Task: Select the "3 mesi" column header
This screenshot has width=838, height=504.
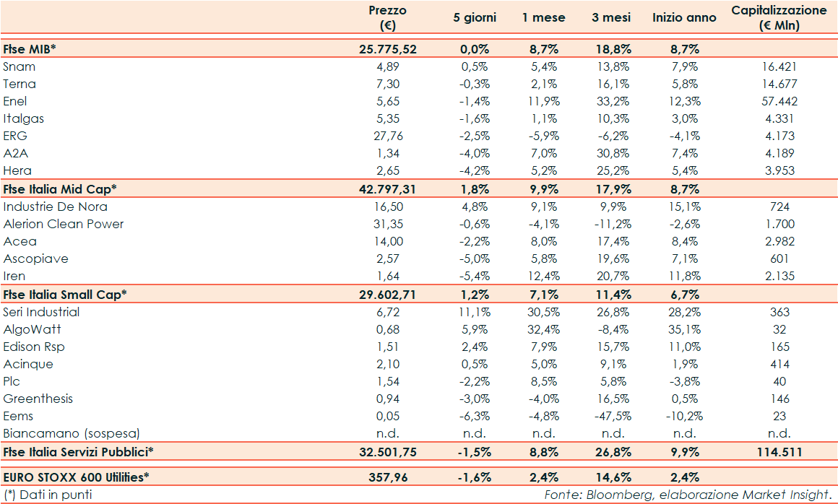Action: point(611,18)
